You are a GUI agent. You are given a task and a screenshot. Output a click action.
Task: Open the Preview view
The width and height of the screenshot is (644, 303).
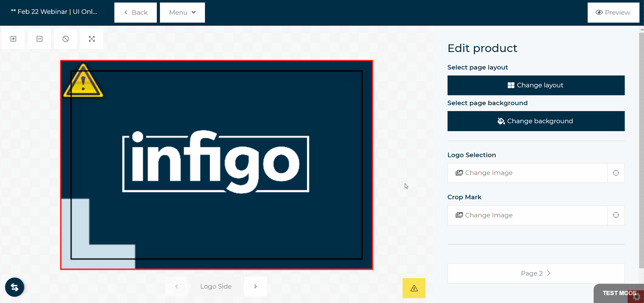click(613, 12)
